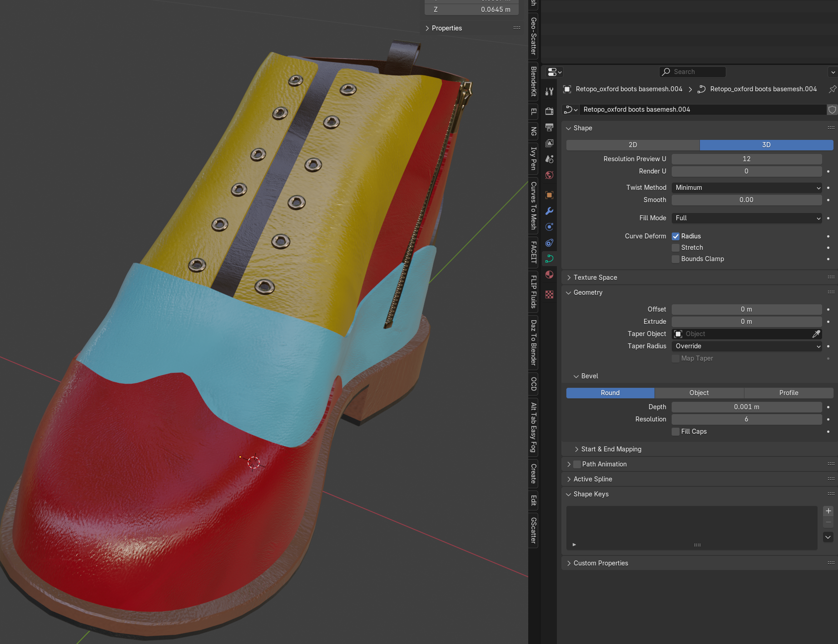
Task: Open the Fill Mode dropdown
Action: (746, 218)
